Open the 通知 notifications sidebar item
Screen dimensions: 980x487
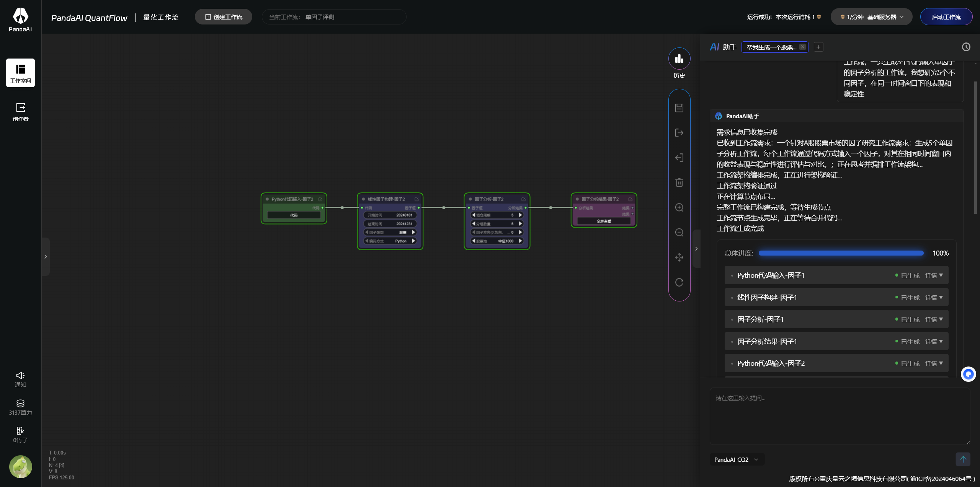20,380
